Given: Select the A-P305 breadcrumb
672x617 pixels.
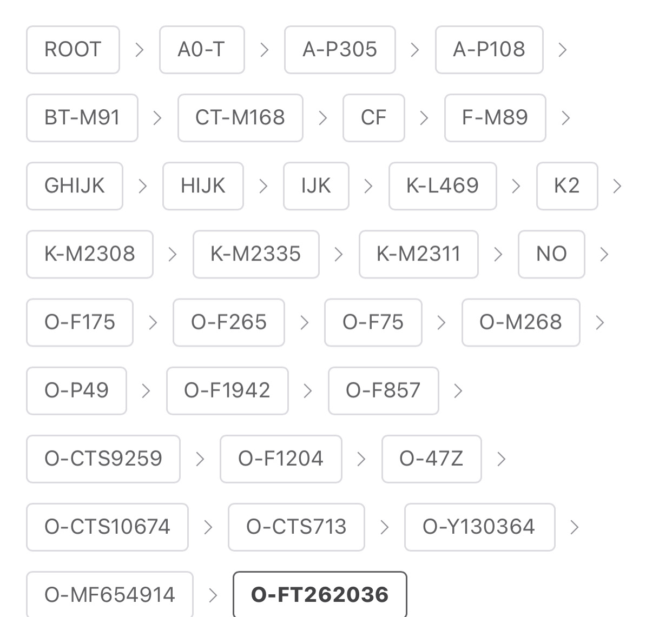Looking at the screenshot, I should point(339,50).
